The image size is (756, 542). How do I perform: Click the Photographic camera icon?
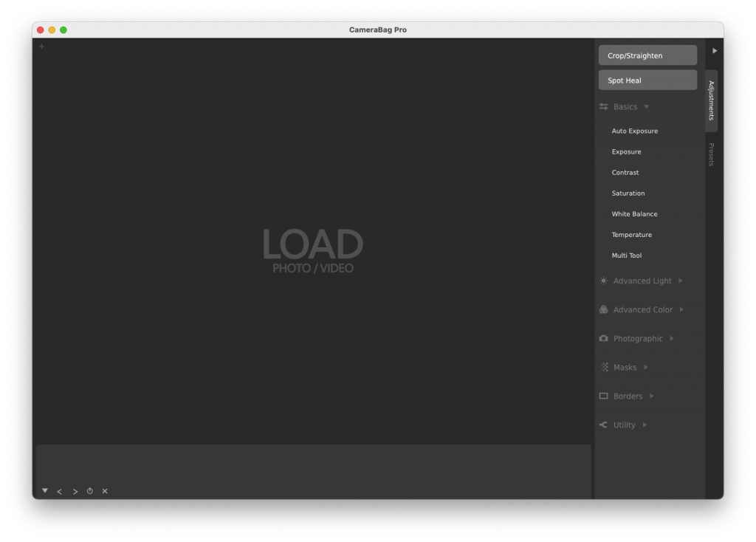[604, 338]
